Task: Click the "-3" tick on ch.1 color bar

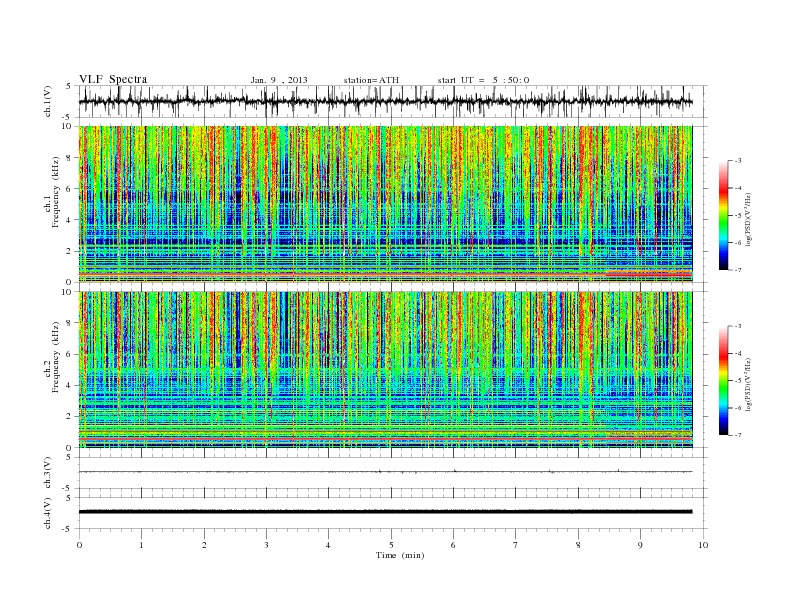Action: (x=738, y=161)
